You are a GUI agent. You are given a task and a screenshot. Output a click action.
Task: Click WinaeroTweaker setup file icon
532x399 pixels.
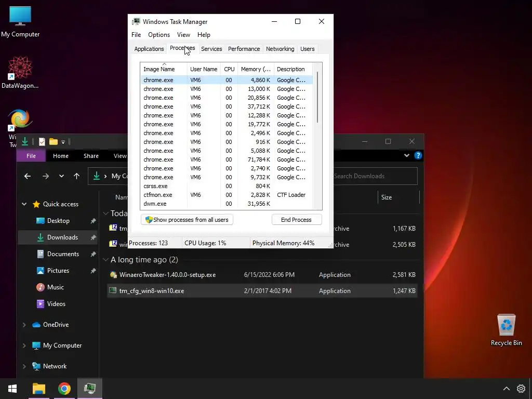pyautogui.click(x=113, y=275)
